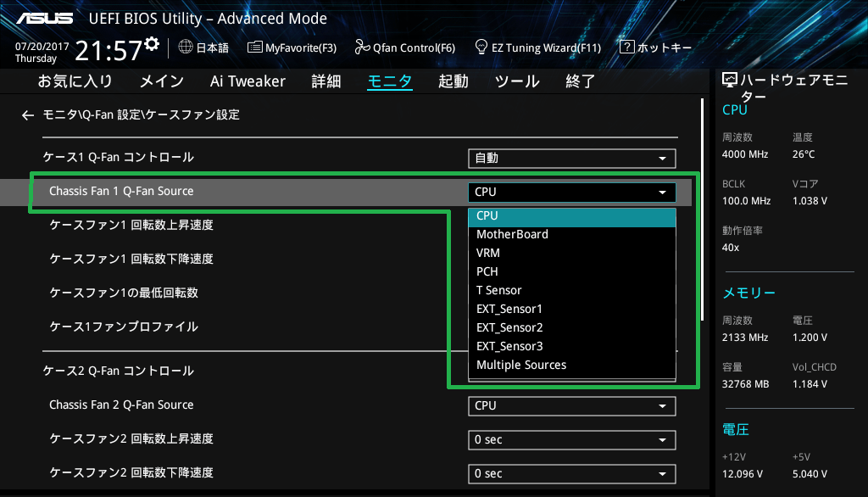868x497 pixels.
Task: Click the EZ Tuning lightbulb icon
Action: tap(481, 47)
